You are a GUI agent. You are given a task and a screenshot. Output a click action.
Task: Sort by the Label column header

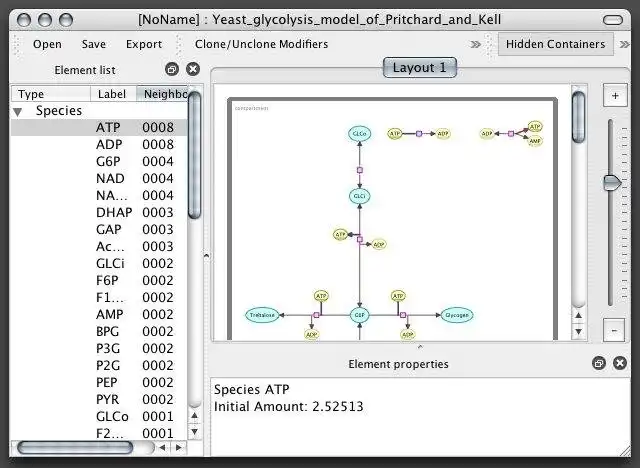tap(113, 94)
